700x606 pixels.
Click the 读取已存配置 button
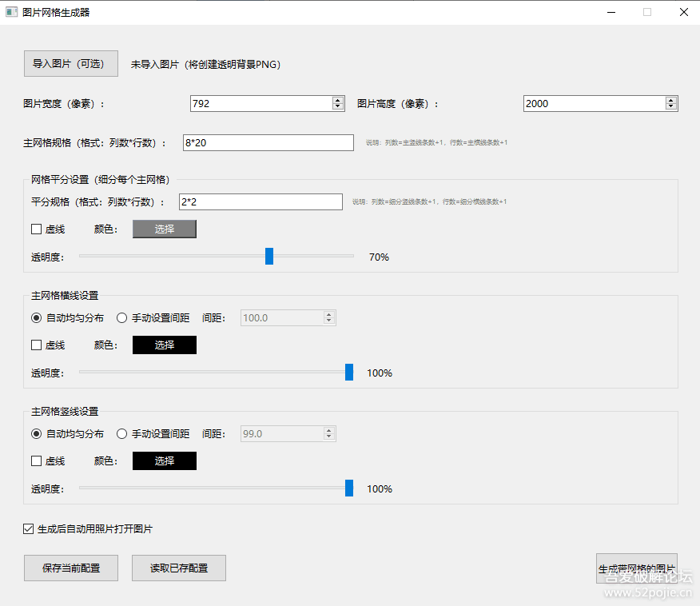pyautogui.click(x=179, y=568)
